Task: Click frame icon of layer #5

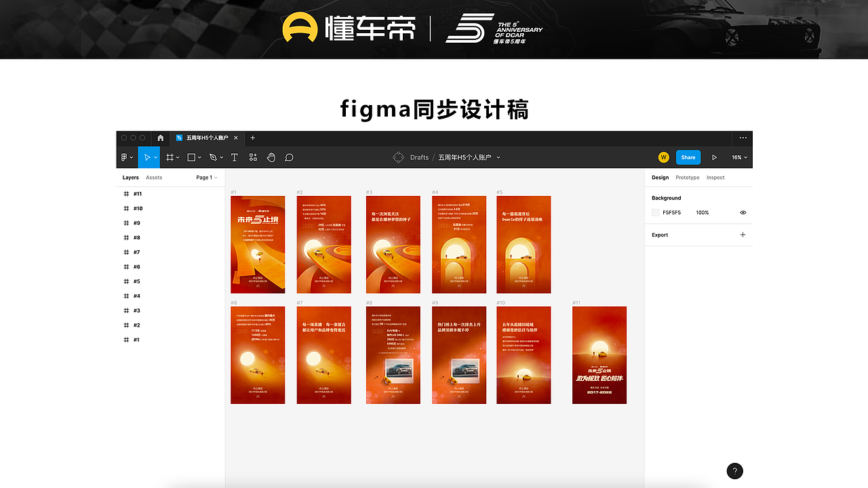Action: coord(126,281)
